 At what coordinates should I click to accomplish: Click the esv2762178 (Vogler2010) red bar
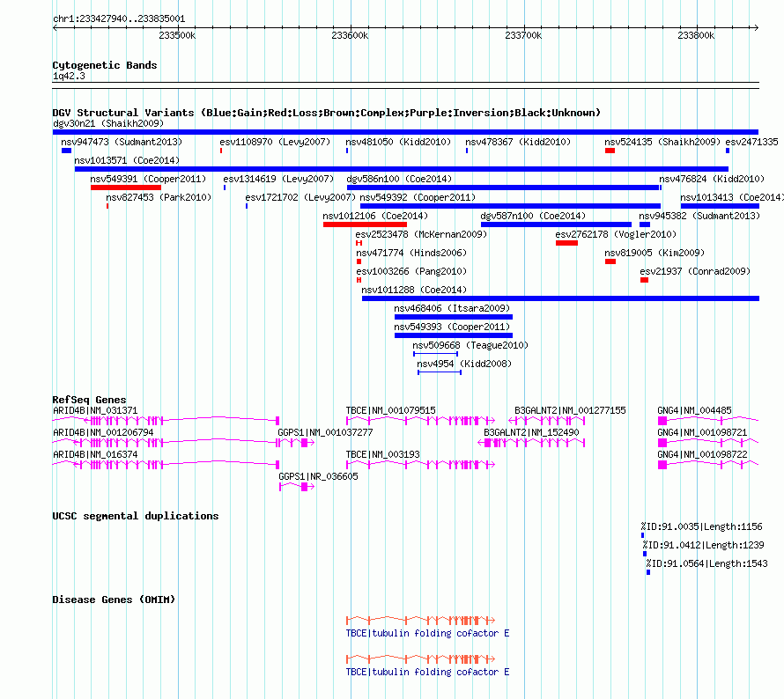(566, 243)
